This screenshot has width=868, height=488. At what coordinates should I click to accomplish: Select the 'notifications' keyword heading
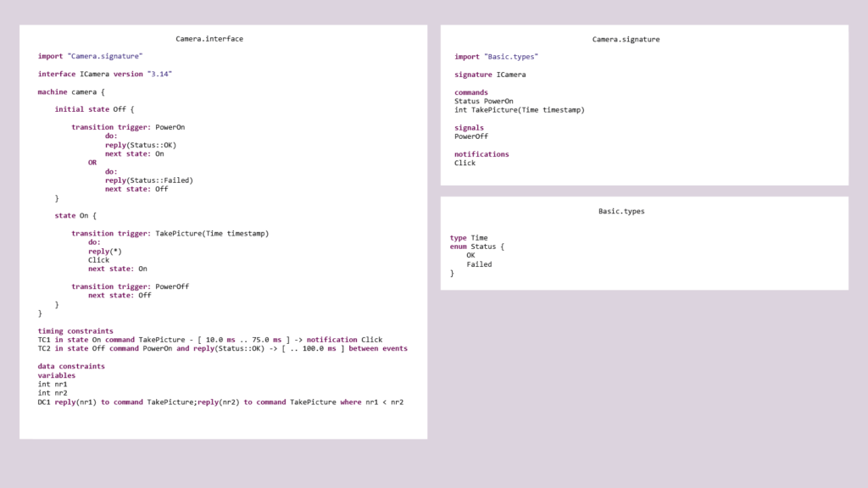tap(481, 154)
